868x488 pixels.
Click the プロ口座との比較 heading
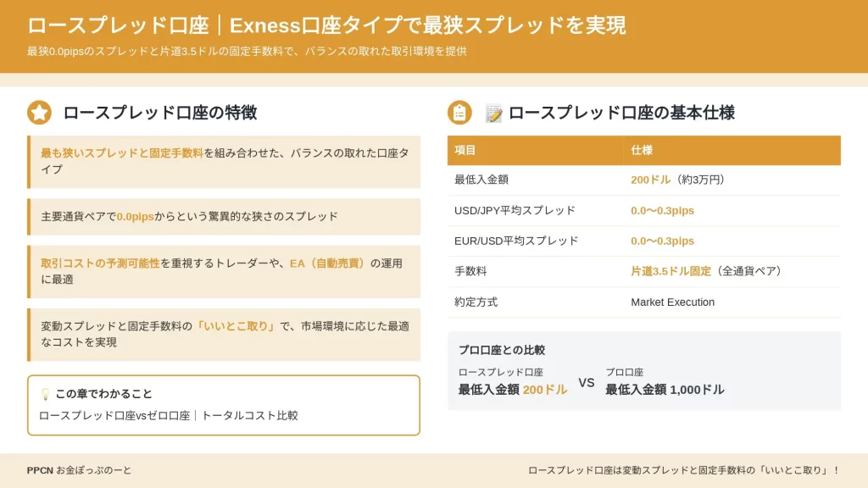pos(502,350)
